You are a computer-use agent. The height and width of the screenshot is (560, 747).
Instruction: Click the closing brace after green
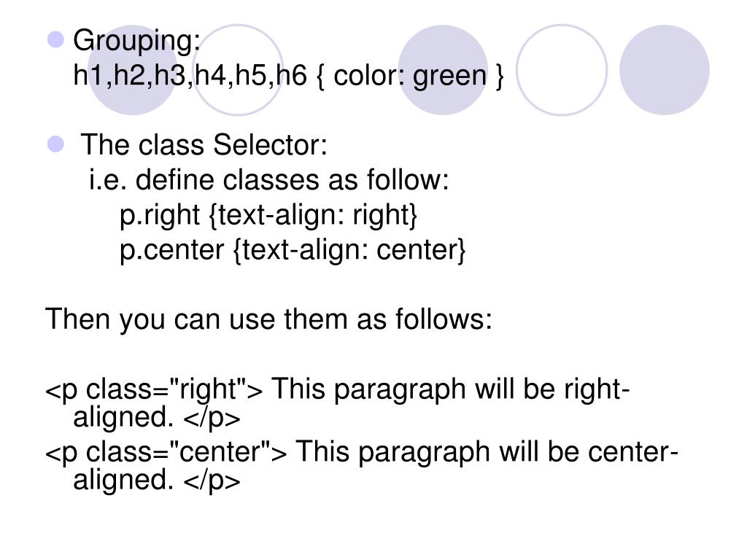pyautogui.click(x=499, y=76)
